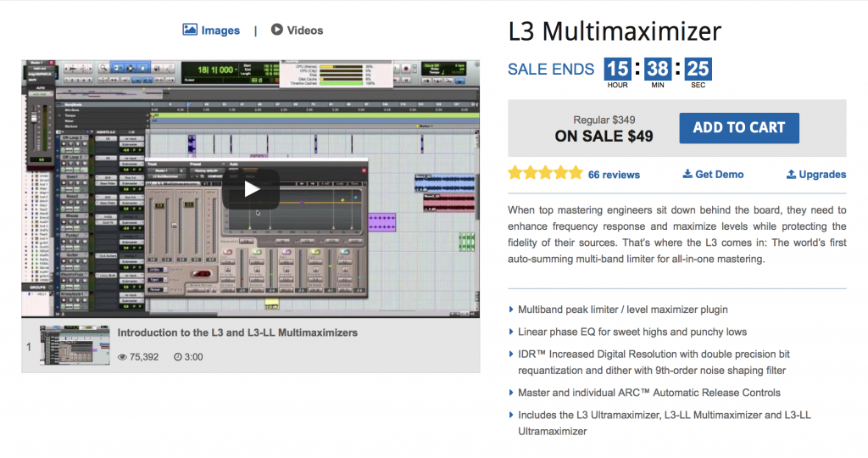Click the 'IDR™ Increased Digital Resolution' bullet
This screenshot has height=458, width=868.
click(x=654, y=362)
